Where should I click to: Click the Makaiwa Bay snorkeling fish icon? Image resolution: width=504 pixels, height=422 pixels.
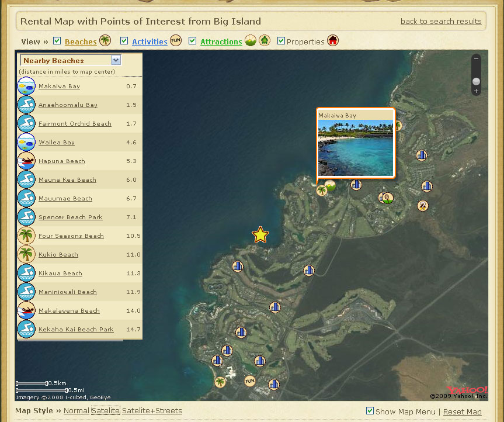[x=26, y=86]
